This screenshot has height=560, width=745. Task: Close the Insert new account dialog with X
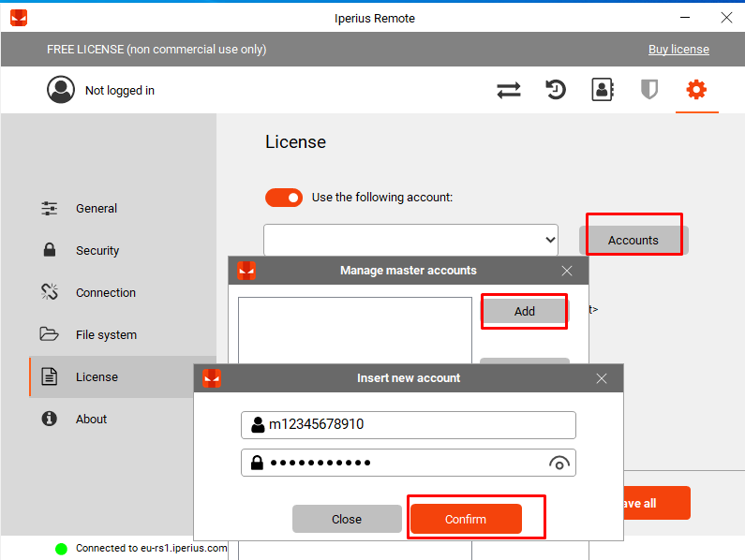(x=602, y=378)
